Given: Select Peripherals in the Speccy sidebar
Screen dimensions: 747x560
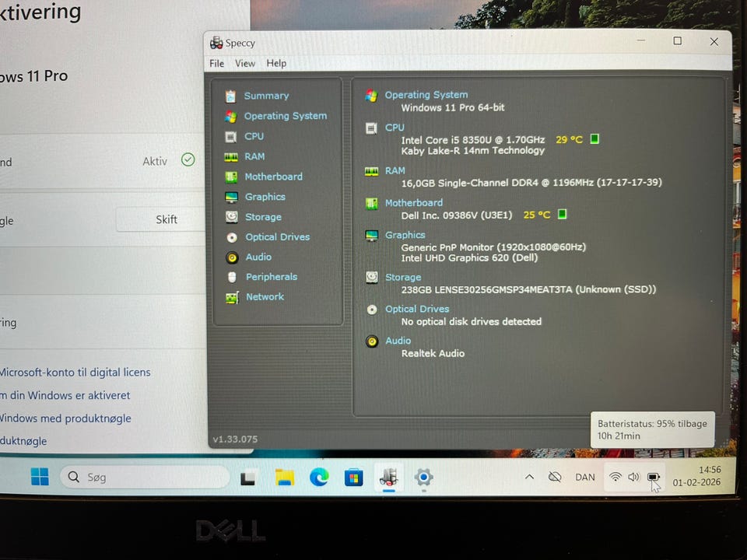Looking at the screenshot, I should 271,277.
